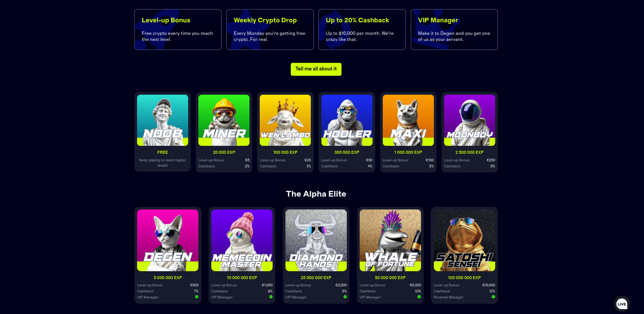Click the Memecoin Master VIP Manager checkmark
Screen dimensions: 644x314
point(271,297)
